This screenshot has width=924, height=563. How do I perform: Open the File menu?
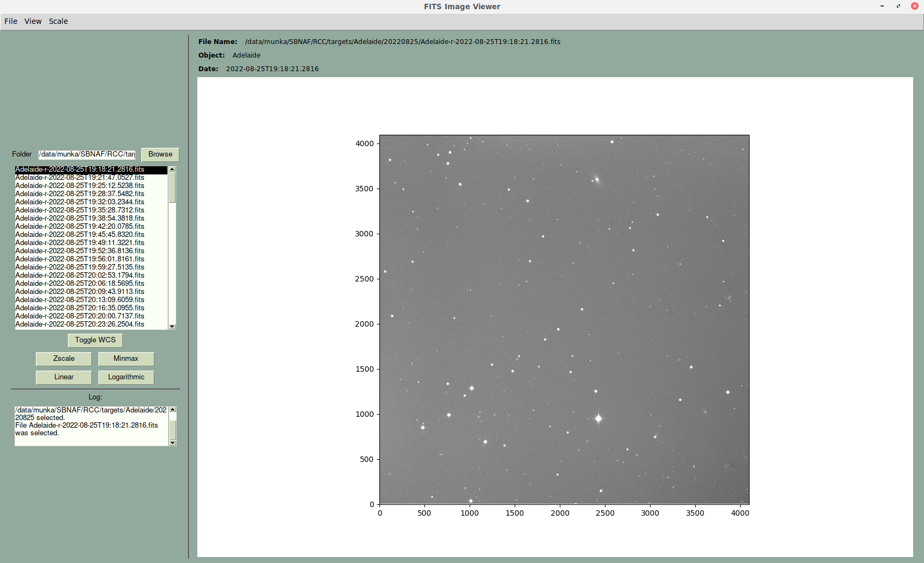11,21
